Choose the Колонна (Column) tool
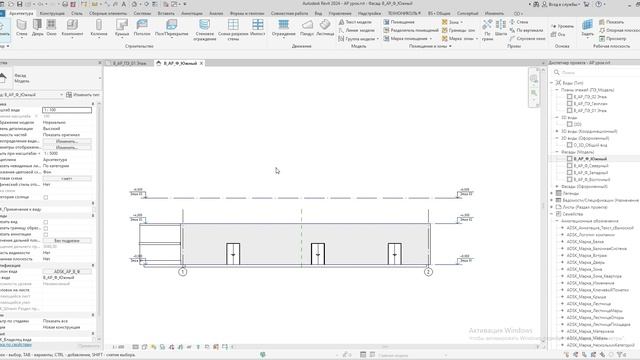Viewport: 640px width, 360px height. [x=99, y=28]
